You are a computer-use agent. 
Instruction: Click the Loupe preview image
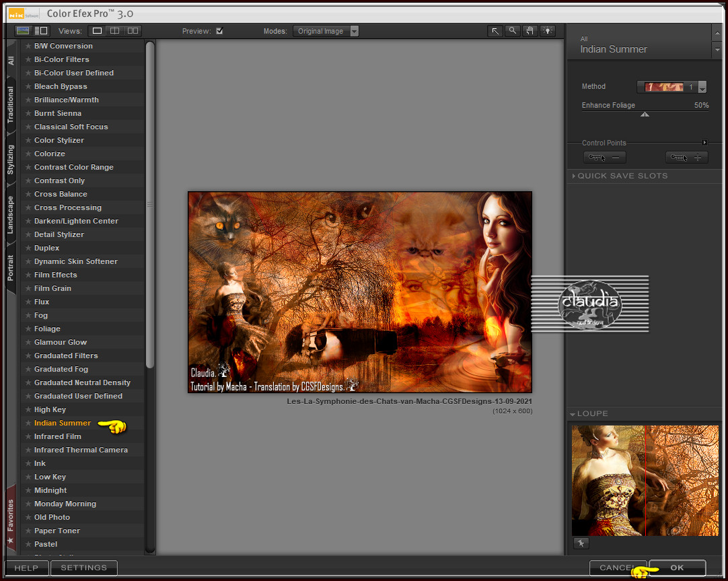click(x=645, y=480)
